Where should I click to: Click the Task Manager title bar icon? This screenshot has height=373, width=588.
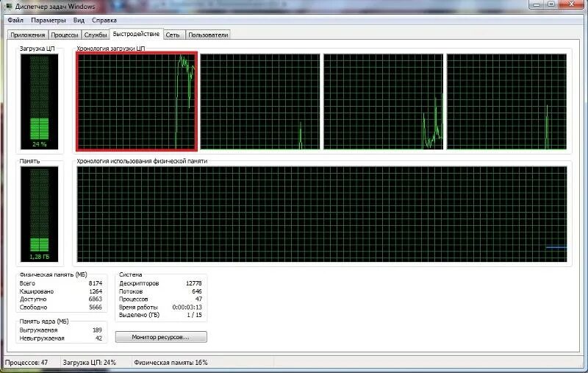(9, 7)
